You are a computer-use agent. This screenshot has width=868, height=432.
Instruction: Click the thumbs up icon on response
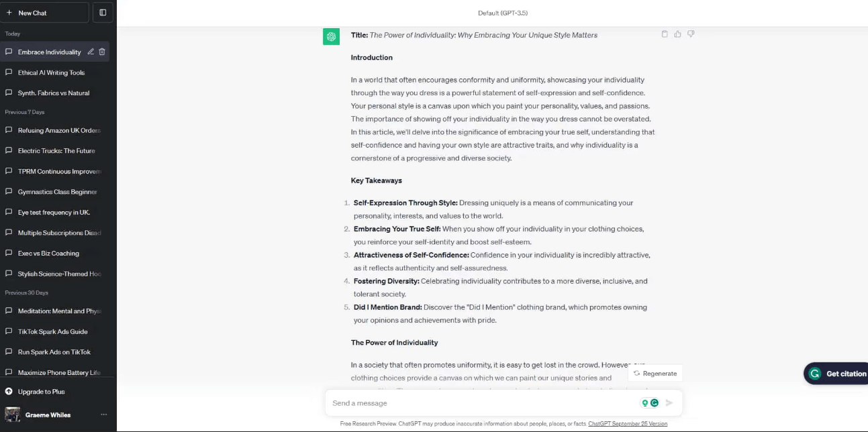(678, 34)
